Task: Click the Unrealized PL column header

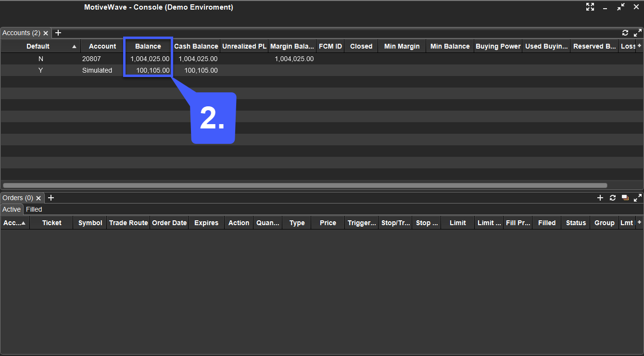Action: click(x=244, y=46)
